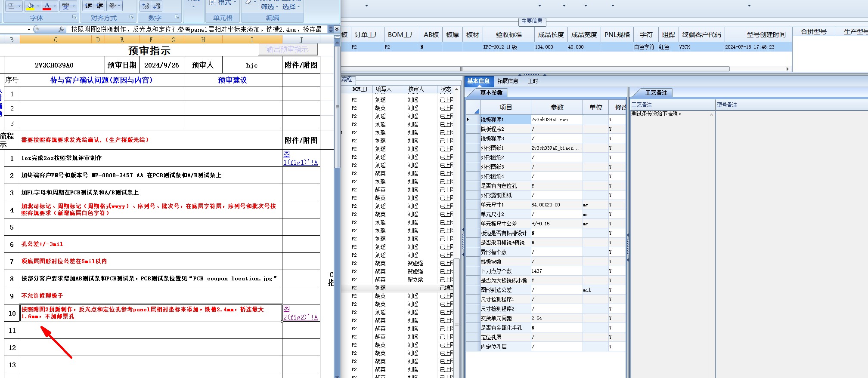Select the 2024/9/26 date cell
The image size is (868, 378).
161,65
